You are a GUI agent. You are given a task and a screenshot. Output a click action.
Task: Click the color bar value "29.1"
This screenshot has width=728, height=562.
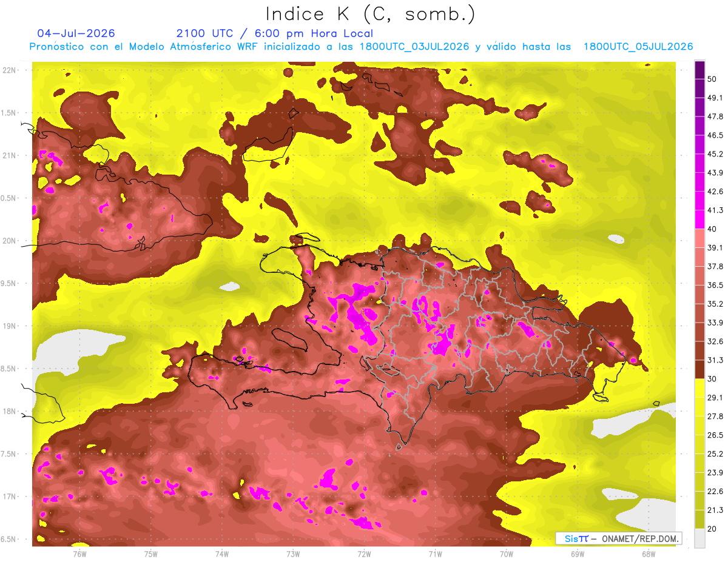(715, 398)
